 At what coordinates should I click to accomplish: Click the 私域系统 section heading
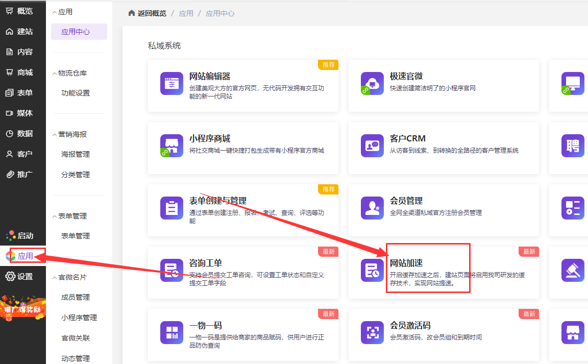[164, 46]
